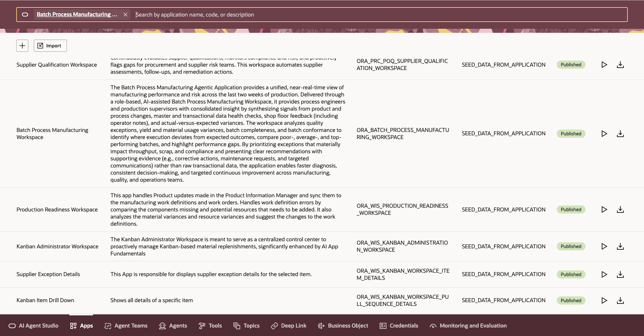Click description 'Shows all details of a specific item'
The height and width of the screenshot is (336, 644).
tap(152, 300)
